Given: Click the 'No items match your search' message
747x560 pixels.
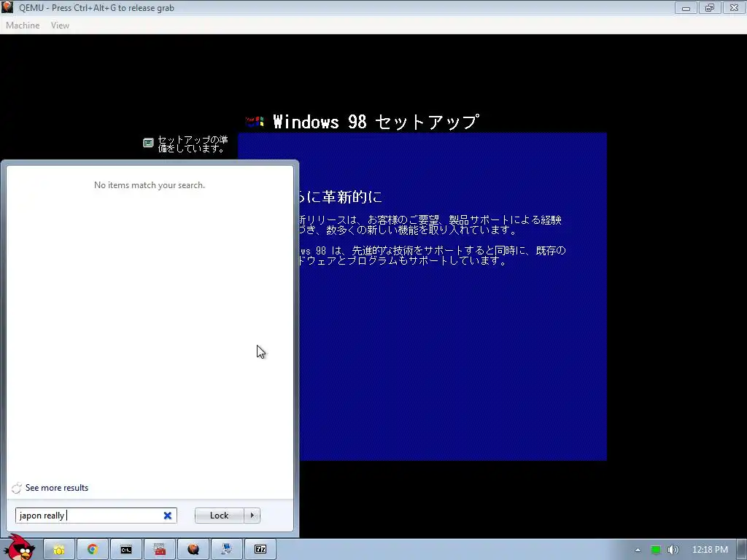Looking at the screenshot, I should 150,185.
